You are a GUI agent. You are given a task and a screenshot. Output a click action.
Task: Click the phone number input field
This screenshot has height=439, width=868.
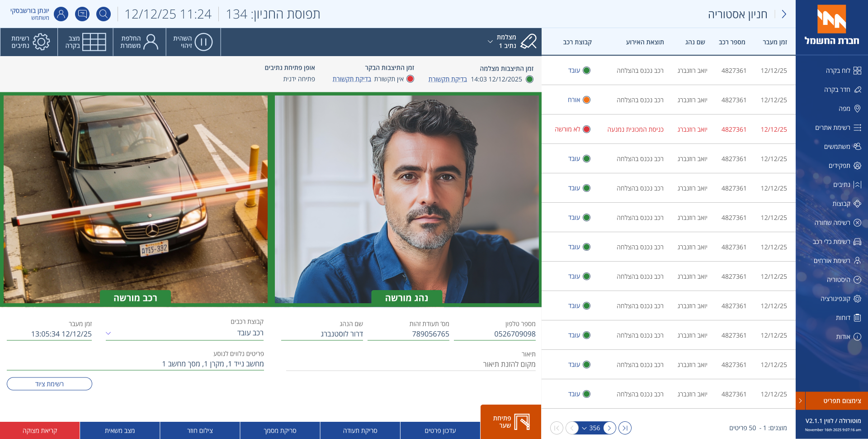pos(495,334)
